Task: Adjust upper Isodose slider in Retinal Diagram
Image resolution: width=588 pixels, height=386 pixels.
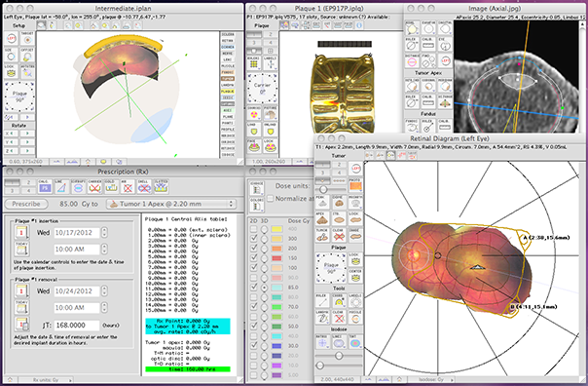Action: [x=339, y=355]
